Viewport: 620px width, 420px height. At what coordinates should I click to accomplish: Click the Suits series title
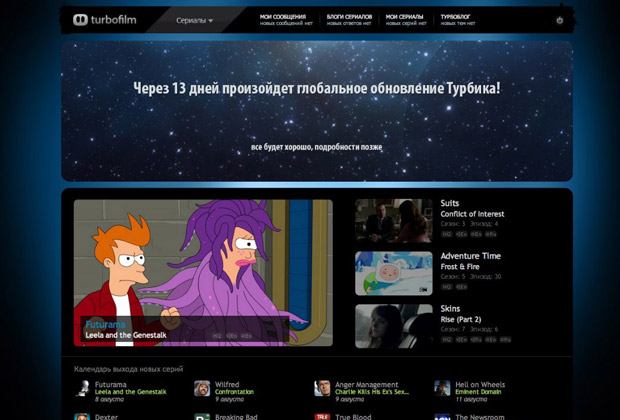pyautogui.click(x=450, y=203)
